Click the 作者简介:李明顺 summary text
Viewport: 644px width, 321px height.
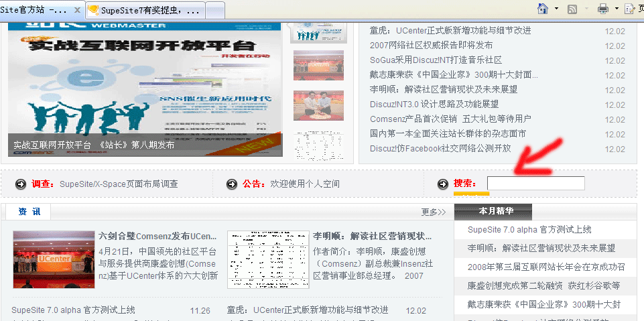click(373, 263)
